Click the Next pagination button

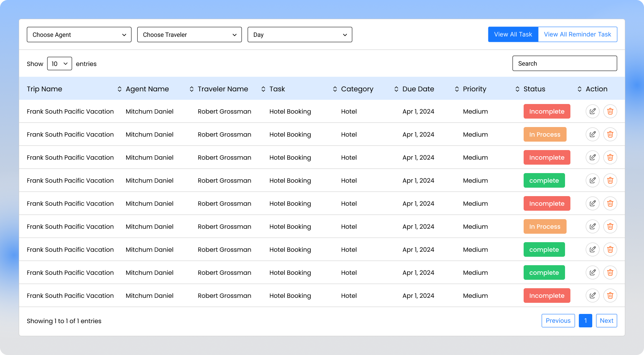[606, 321]
